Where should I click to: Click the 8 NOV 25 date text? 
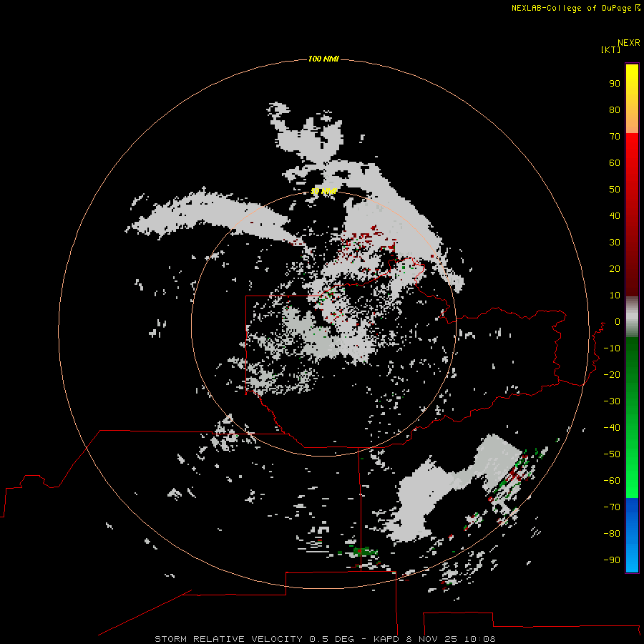click(x=431, y=639)
